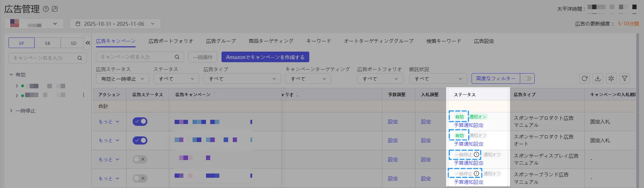Turn off the second campaign's ad status switch
The image size is (644, 188).
[140, 140]
